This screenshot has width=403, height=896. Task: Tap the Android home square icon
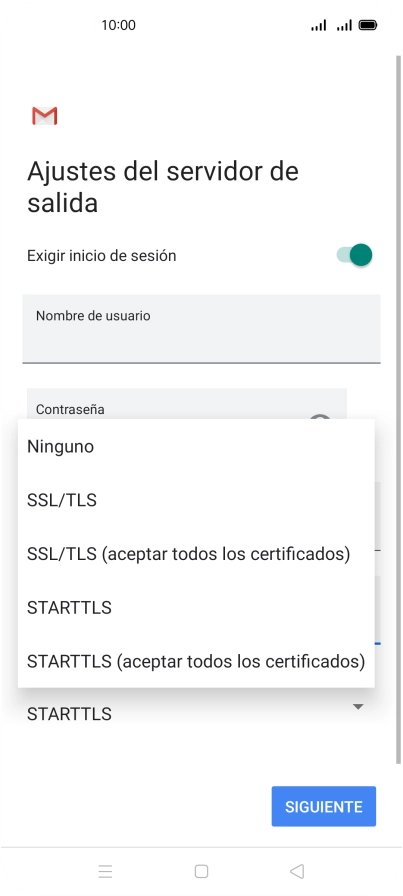(201, 871)
